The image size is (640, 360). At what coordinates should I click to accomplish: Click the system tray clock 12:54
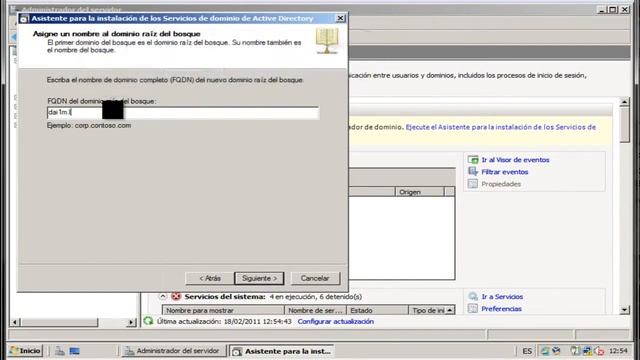point(618,351)
